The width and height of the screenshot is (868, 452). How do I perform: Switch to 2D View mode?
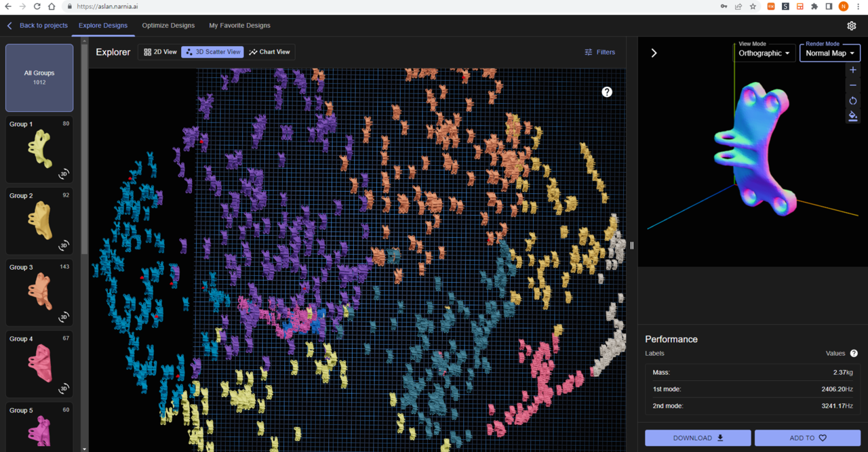pos(160,52)
